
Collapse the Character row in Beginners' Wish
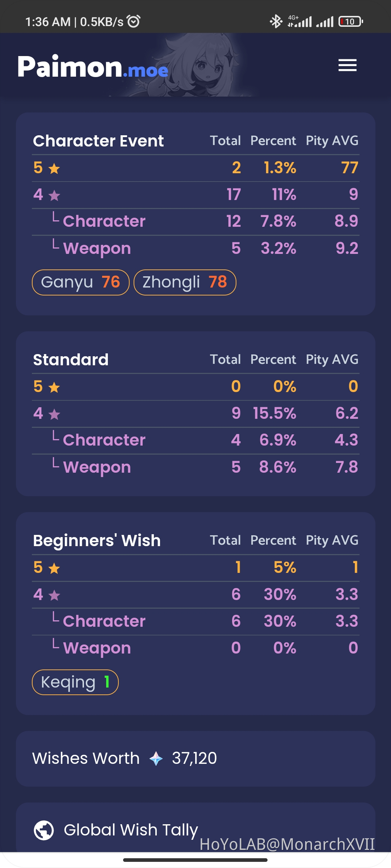(x=104, y=621)
